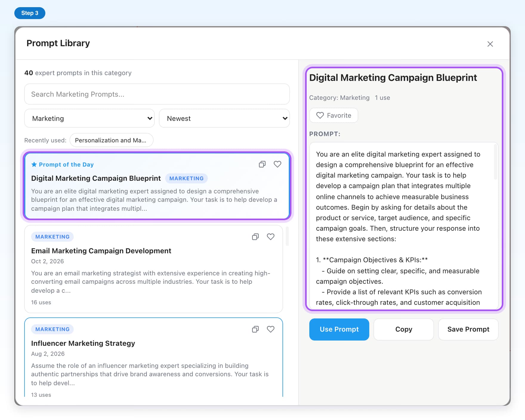The height and width of the screenshot is (420, 525).
Task: Toggle Favorite in the prompt detail panel
Action: pyautogui.click(x=334, y=115)
